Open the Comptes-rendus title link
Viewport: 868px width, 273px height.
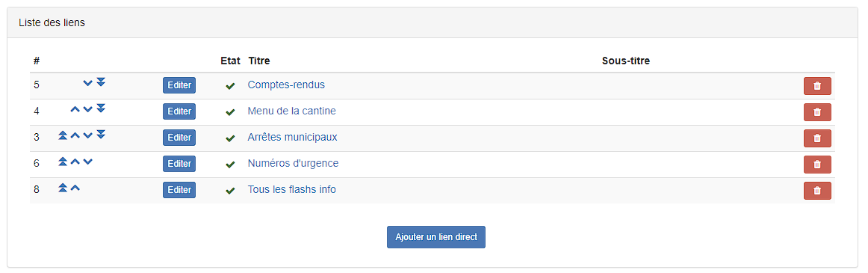tap(286, 85)
